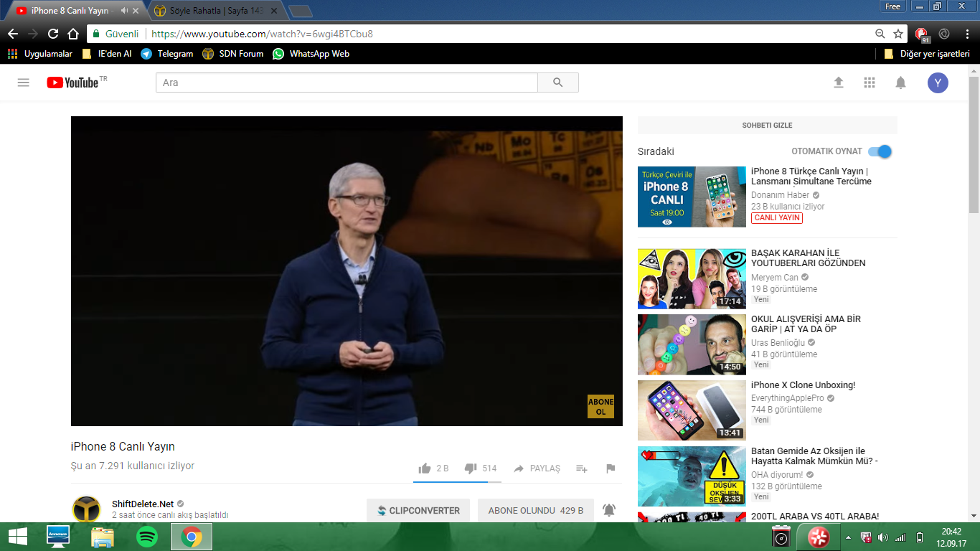Select the EverythingApplePro channel name
The image size is (980, 551).
pyautogui.click(x=788, y=398)
